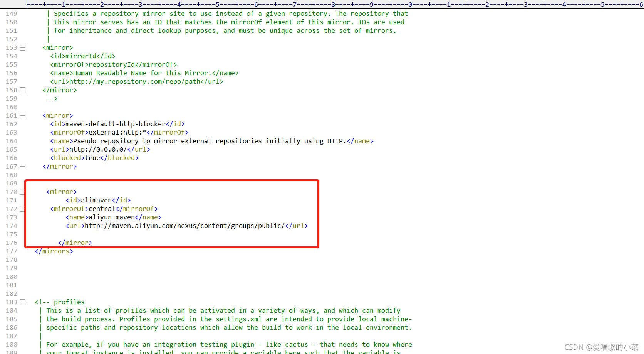Click the external:http:* mirrorOf line
The image size is (644, 354).
point(119,133)
